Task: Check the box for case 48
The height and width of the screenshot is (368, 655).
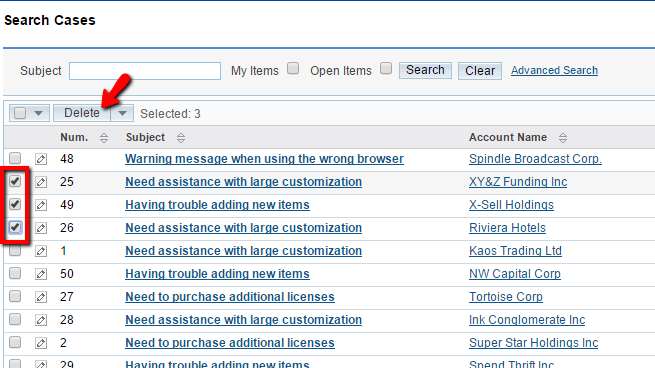Action: 15,158
